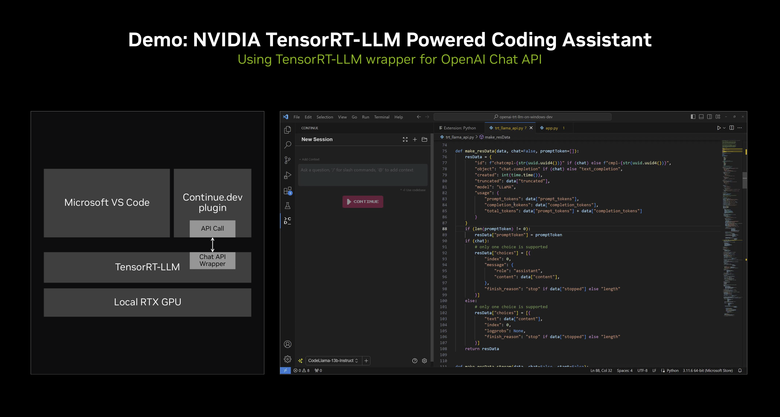Open the Run and Debug view

click(287, 175)
